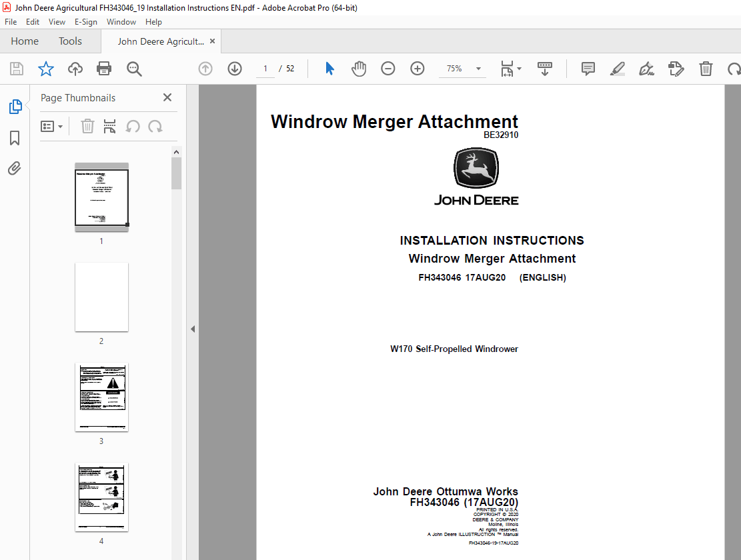Click the thumbnail panel scrollbar handle

176,173
